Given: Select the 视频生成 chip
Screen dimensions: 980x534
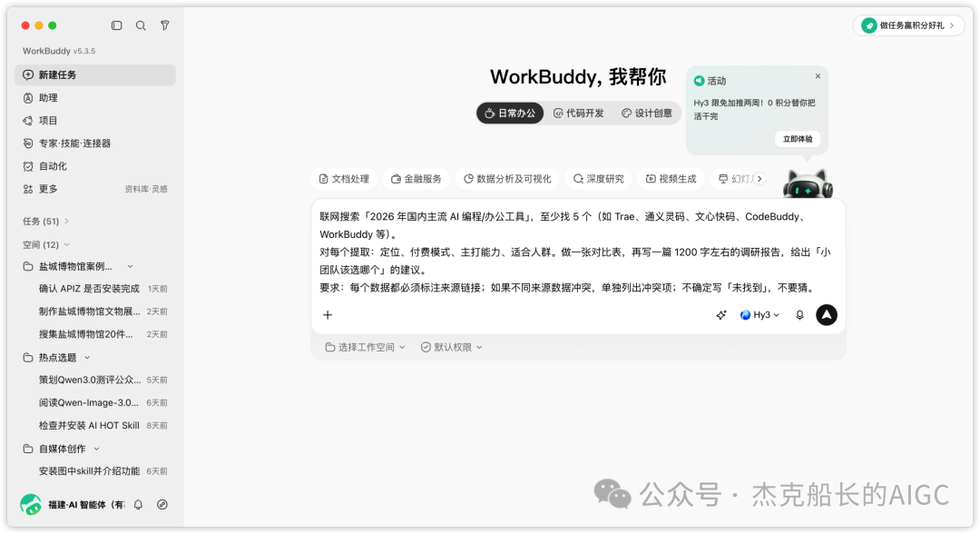Looking at the screenshot, I should pyautogui.click(x=671, y=179).
